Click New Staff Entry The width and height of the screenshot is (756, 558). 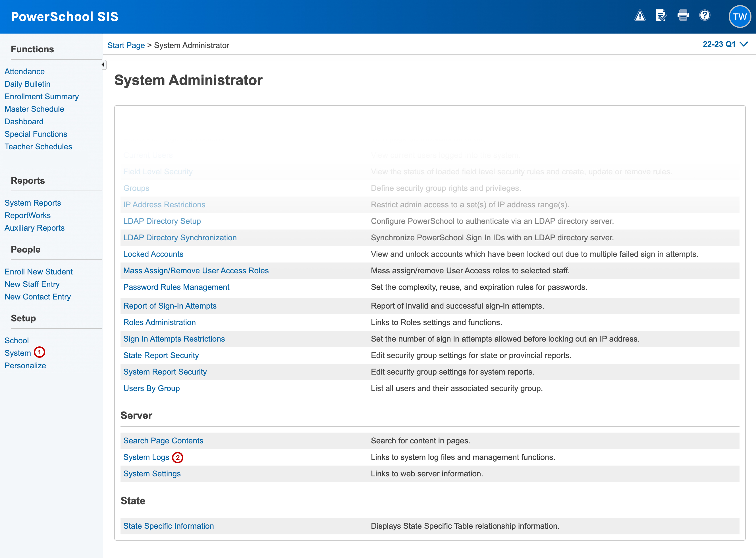[x=32, y=284]
